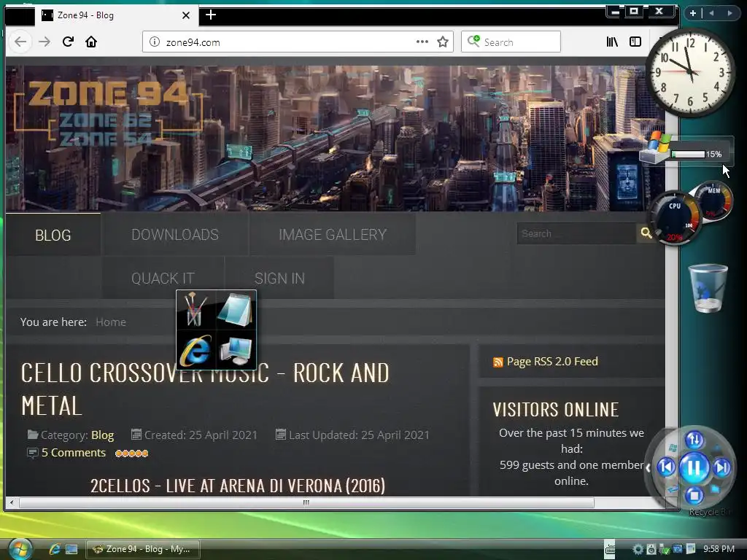Click the system tray clock 9:58 PM

point(719,548)
